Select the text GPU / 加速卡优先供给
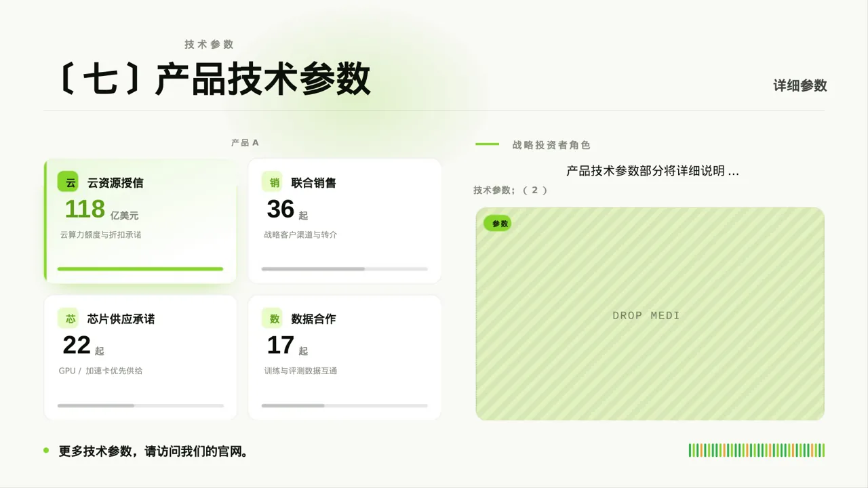 [x=100, y=371]
